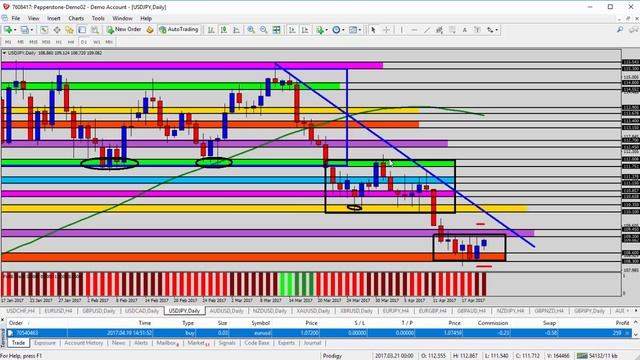Click the New Chart icon

[8, 30]
